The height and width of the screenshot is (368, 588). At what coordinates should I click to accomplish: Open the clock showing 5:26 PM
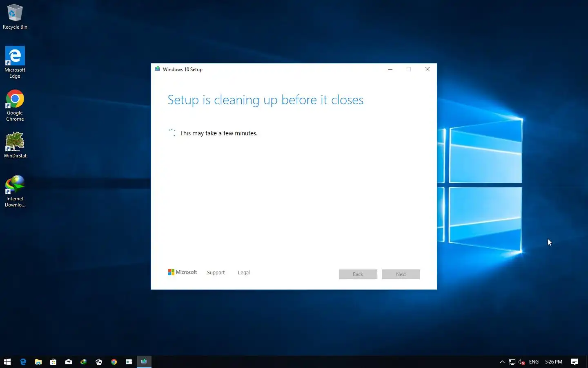point(554,362)
